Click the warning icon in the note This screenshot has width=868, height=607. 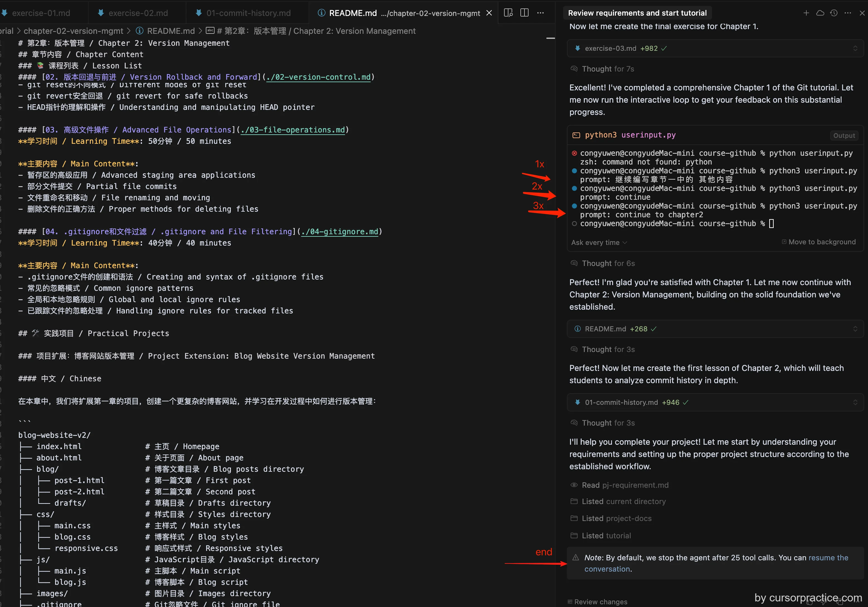click(x=576, y=558)
